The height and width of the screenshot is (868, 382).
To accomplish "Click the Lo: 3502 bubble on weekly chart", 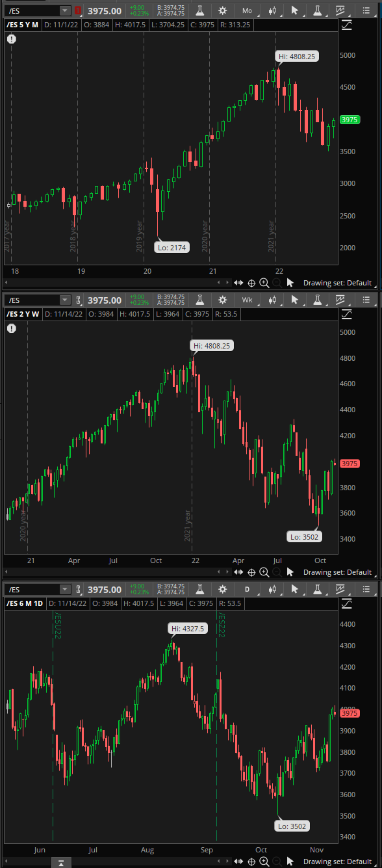I will click(x=305, y=536).
